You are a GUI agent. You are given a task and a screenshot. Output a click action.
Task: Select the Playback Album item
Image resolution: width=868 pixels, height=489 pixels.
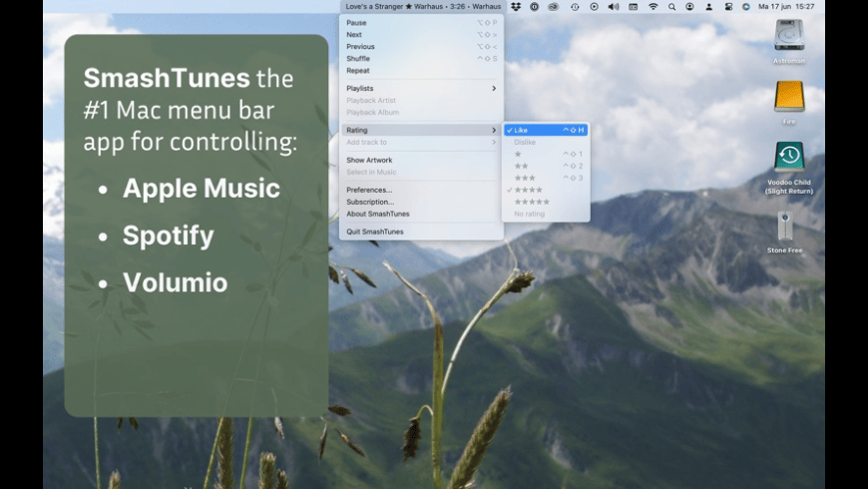pyautogui.click(x=421, y=113)
